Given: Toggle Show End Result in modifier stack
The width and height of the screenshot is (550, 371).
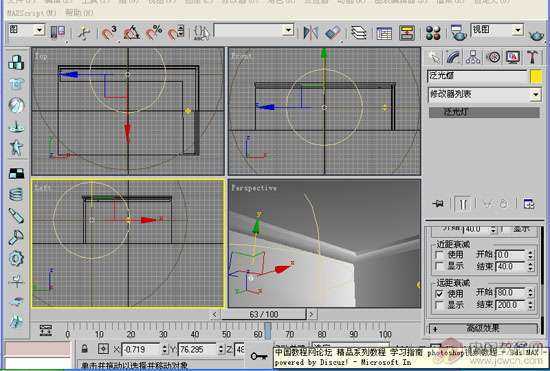Looking at the screenshot, I should click(x=463, y=203).
